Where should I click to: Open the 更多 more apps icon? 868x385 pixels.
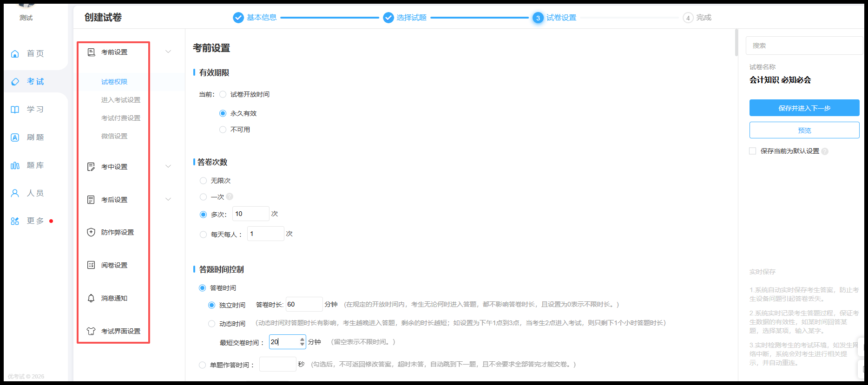[x=15, y=221]
